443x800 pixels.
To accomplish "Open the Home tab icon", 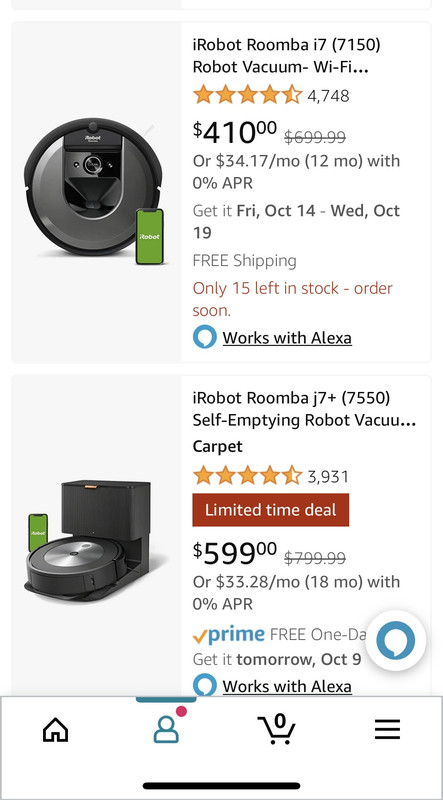I will pos(56,730).
